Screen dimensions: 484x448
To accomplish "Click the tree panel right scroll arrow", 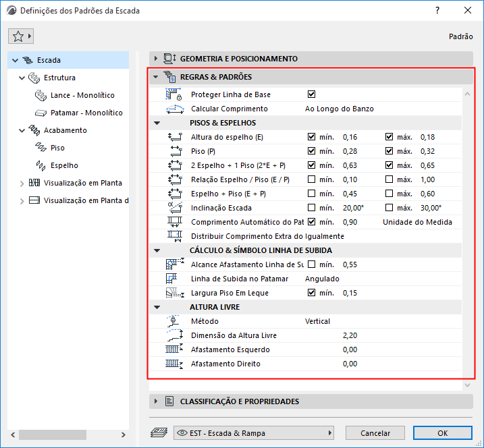I will tap(124, 435).
